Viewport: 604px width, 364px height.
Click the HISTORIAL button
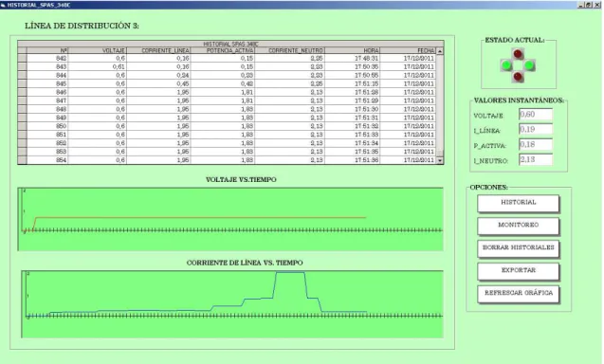518,203
